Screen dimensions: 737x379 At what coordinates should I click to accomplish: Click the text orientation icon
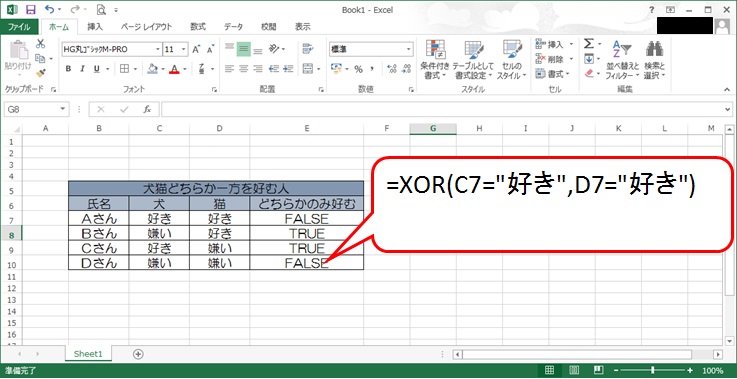[274, 48]
